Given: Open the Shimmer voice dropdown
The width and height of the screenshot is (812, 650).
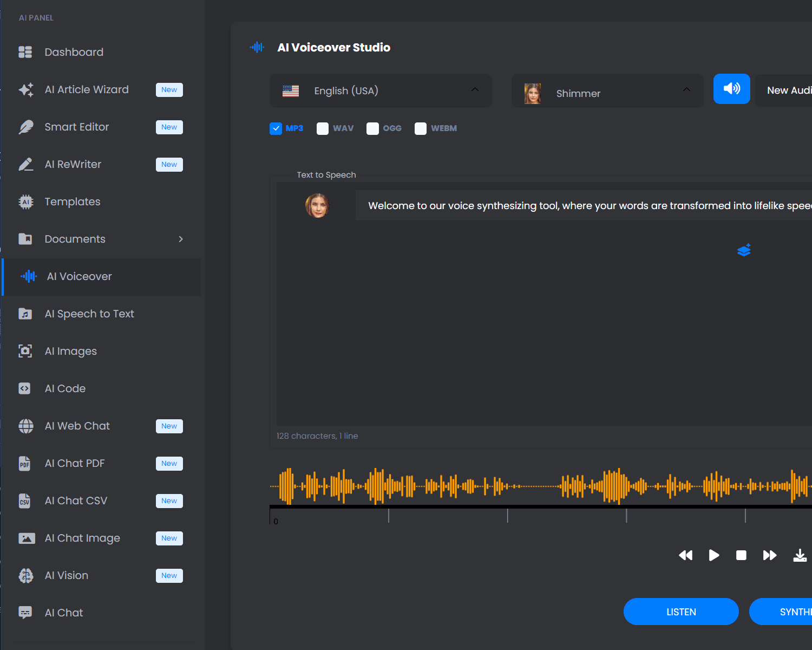Looking at the screenshot, I should (607, 90).
